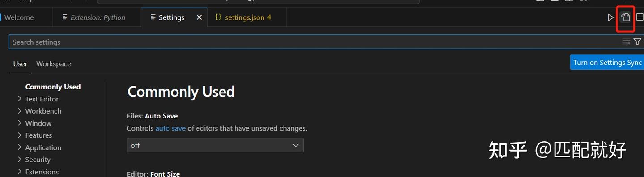The width and height of the screenshot is (644, 177).
Task: Click the Open Settings (JSON) icon
Action: pyautogui.click(x=625, y=17)
